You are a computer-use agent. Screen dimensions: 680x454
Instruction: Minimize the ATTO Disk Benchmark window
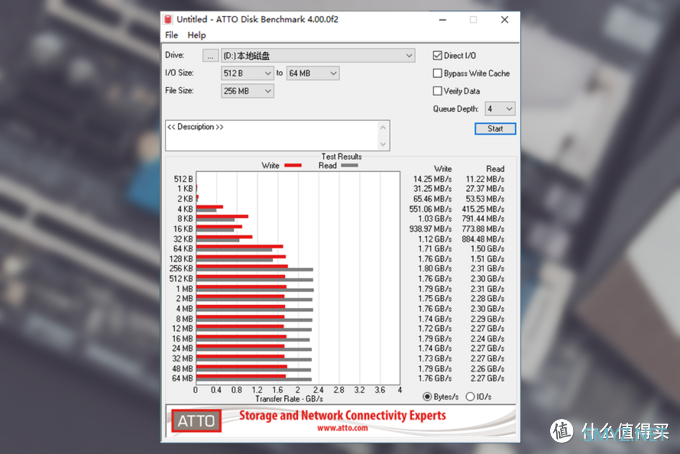(x=442, y=20)
